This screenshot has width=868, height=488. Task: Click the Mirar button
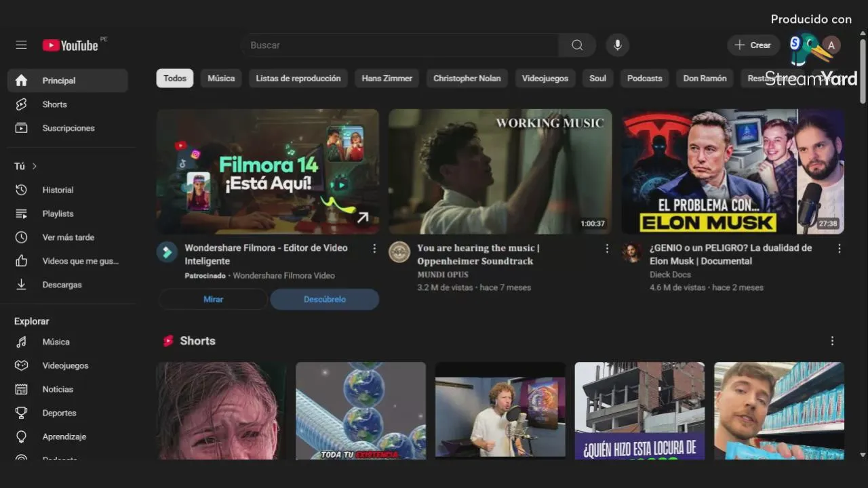coord(213,299)
